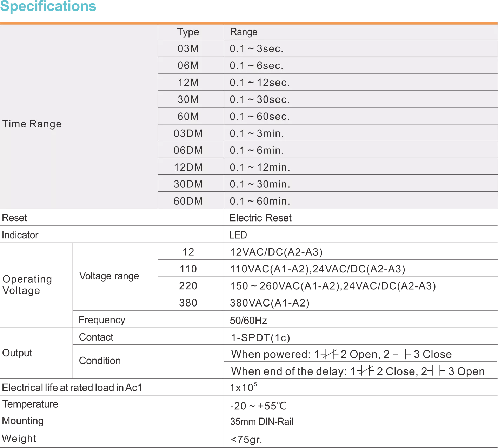
Task: Pick the 30DM type cell
Action: [188, 184]
